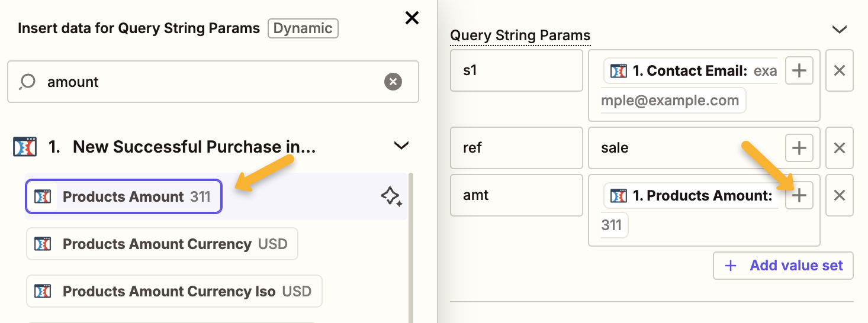Clear the amount search text
The width and height of the screenshot is (868, 323).
coord(393,82)
